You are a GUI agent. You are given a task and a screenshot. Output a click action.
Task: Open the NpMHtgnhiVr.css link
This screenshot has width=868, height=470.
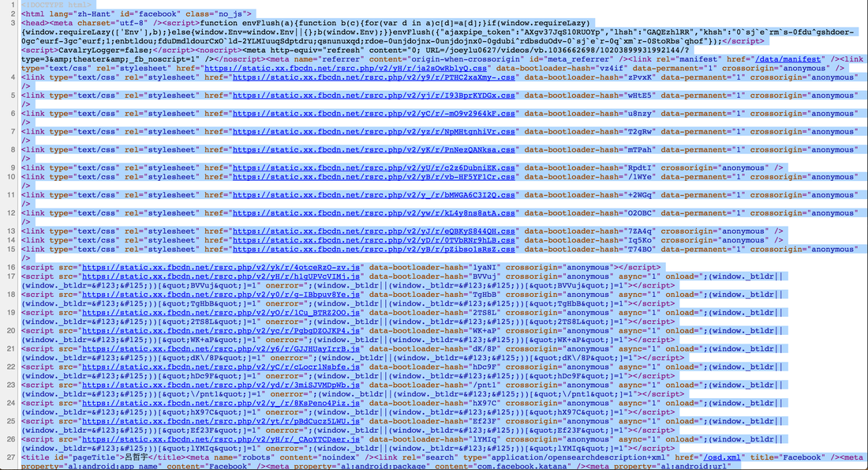click(x=374, y=131)
